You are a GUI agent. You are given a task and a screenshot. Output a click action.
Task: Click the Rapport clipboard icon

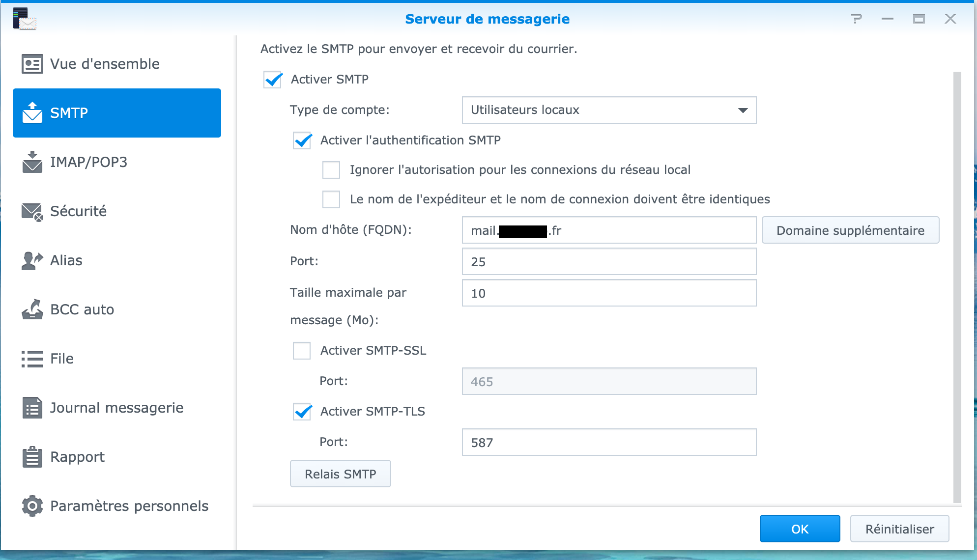(x=32, y=457)
